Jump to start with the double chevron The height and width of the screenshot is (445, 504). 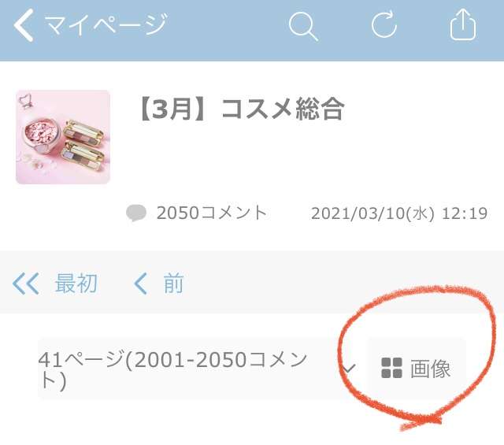pos(26,284)
